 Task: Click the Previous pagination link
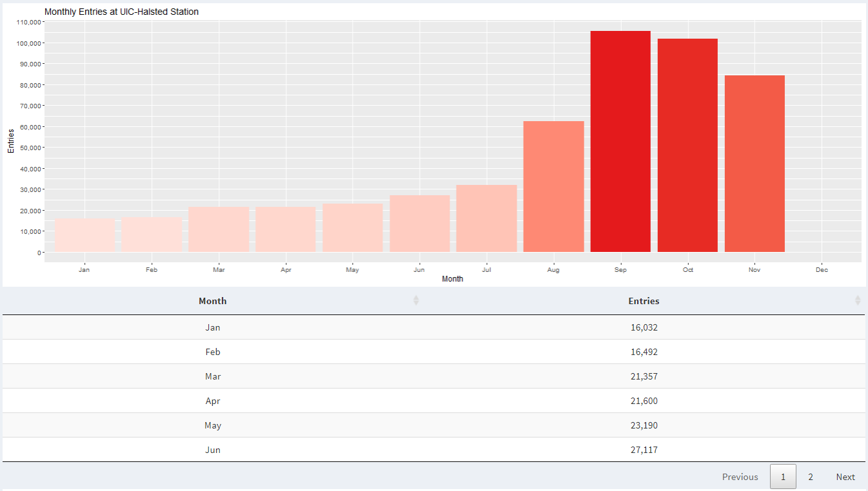point(740,477)
